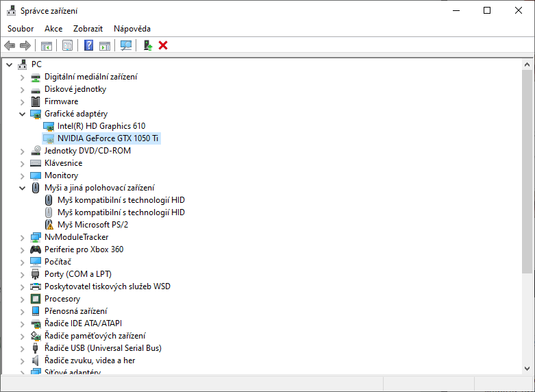The height and width of the screenshot is (392, 535).
Task: Click the Digitální mediální zařízení icon
Action: pyautogui.click(x=36, y=77)
